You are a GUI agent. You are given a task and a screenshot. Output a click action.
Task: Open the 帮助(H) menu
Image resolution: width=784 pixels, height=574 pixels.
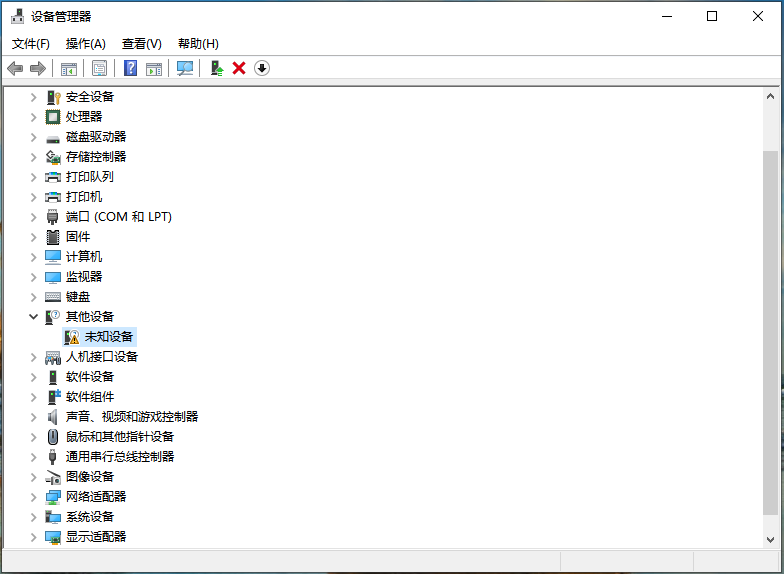[x=198, y=44]
